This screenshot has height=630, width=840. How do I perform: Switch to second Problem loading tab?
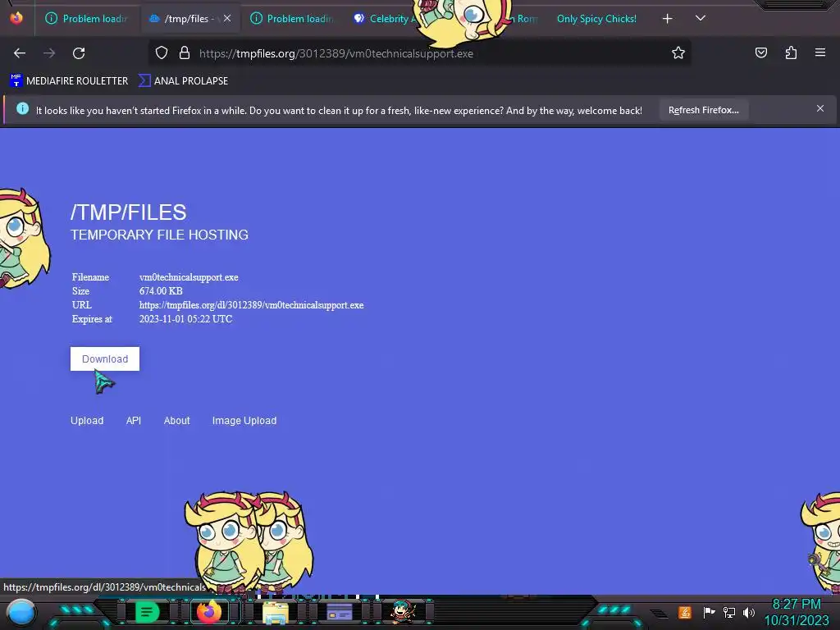pyautogui.click(x=292, y=19)
